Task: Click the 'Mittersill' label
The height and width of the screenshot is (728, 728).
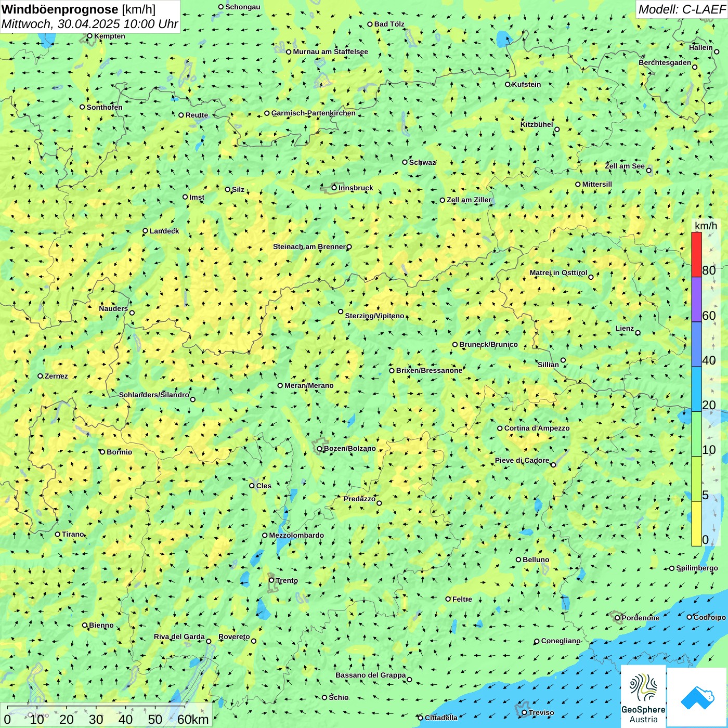Action: 597,184
